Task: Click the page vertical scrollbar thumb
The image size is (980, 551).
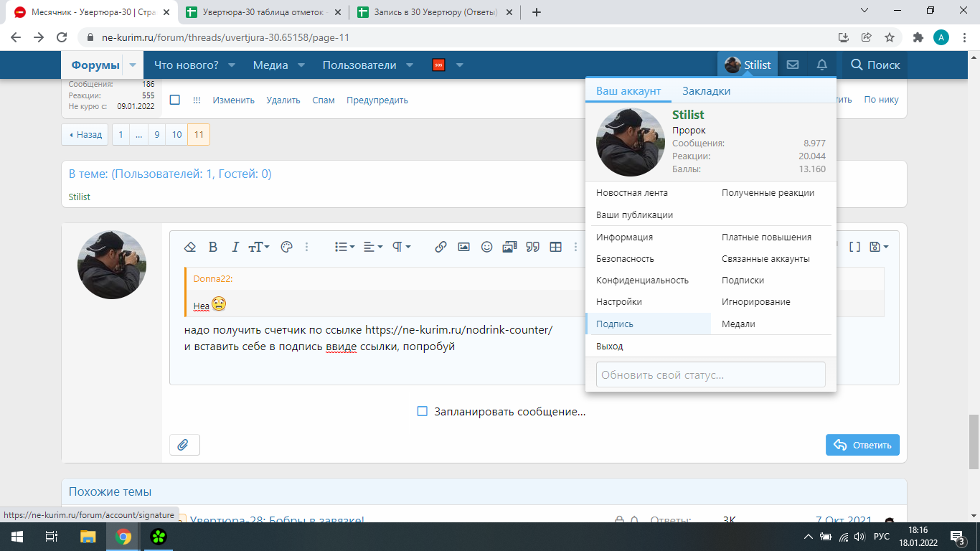Action: [x=974, y=441]
